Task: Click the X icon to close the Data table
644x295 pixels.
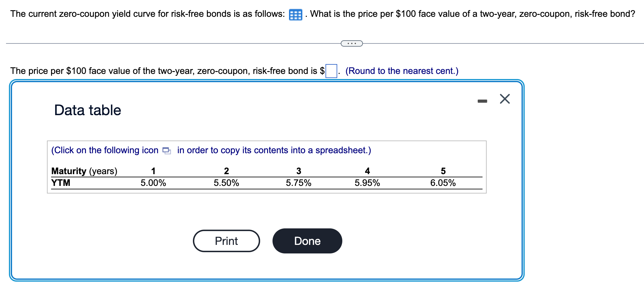Action: 504,99
